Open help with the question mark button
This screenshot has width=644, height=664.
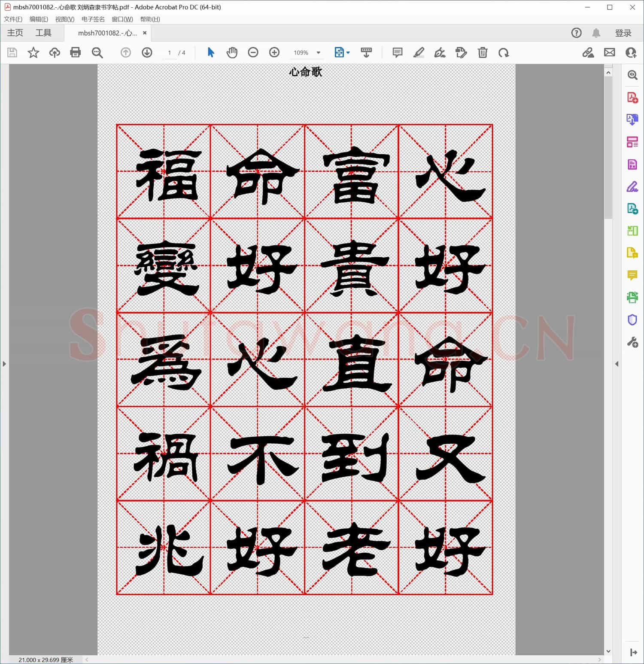point(576,33)
